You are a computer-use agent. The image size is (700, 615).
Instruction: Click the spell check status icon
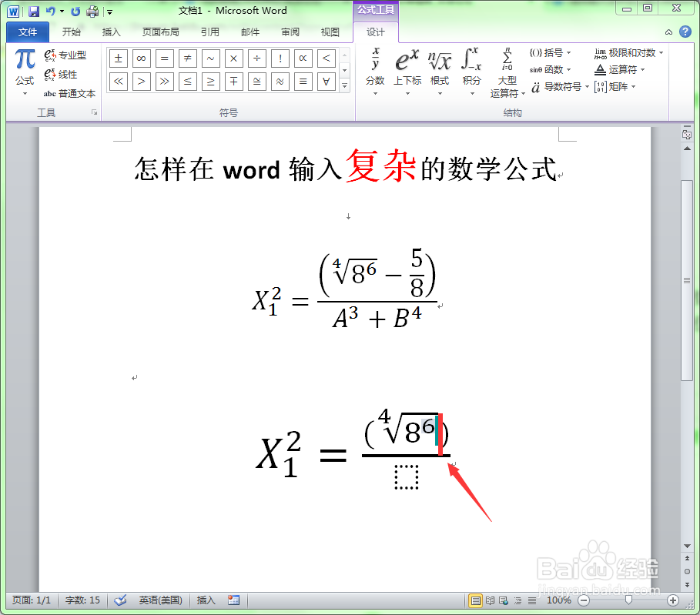tap(119, 600)
